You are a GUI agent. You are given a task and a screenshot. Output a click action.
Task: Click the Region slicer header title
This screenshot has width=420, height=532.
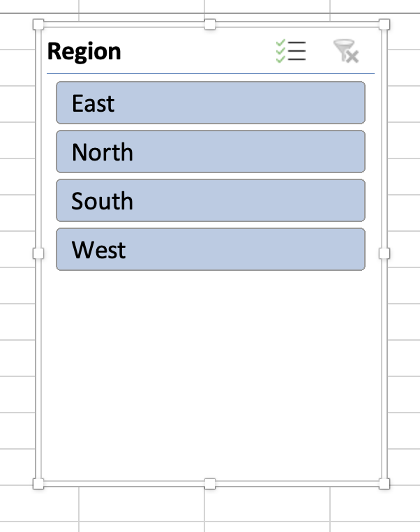[x=84, y=52]
